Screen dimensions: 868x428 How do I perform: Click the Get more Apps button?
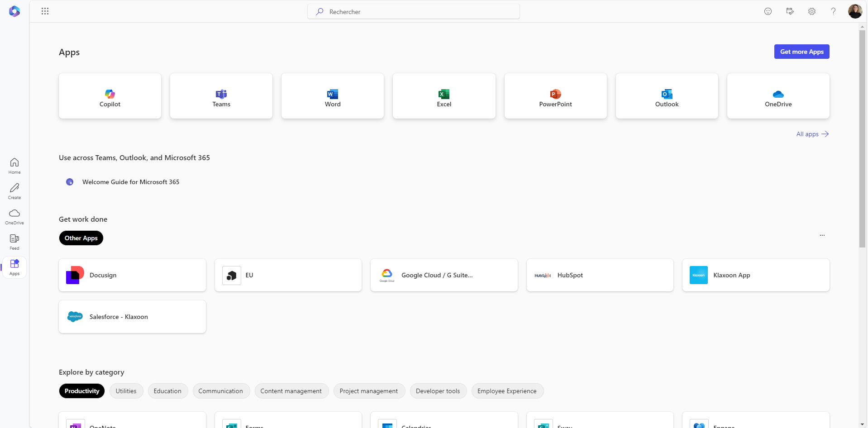tap(801, 52)
